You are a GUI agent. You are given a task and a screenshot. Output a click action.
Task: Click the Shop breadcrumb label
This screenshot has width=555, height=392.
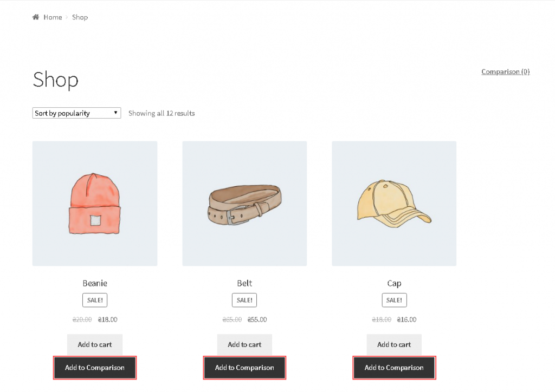[x=80, y=17]
